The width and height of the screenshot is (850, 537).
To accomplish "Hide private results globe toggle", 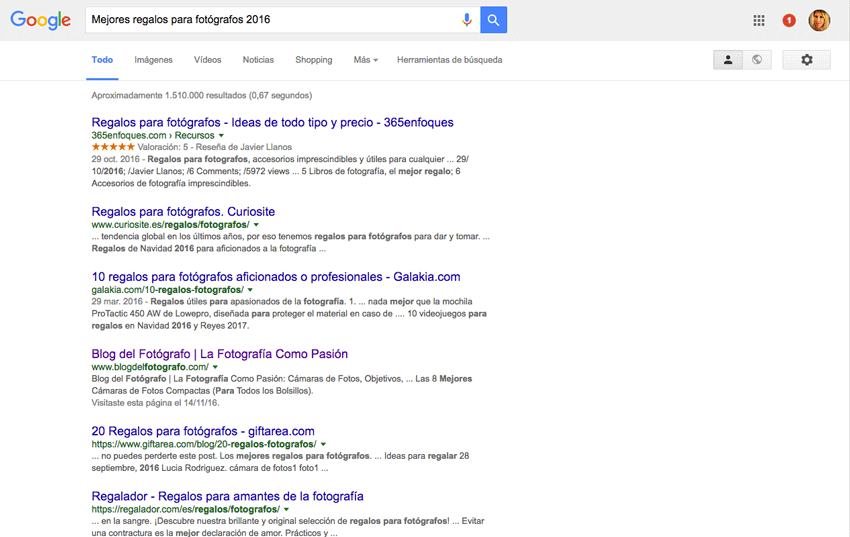I will click(x=757, y=60).
